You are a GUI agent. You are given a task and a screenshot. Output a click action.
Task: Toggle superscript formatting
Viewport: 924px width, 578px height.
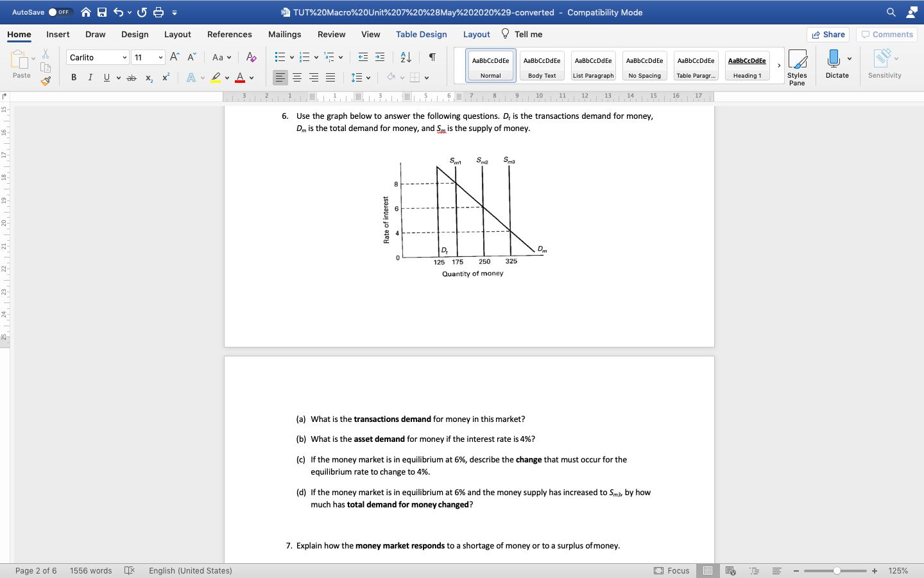(x=166, y=78)
